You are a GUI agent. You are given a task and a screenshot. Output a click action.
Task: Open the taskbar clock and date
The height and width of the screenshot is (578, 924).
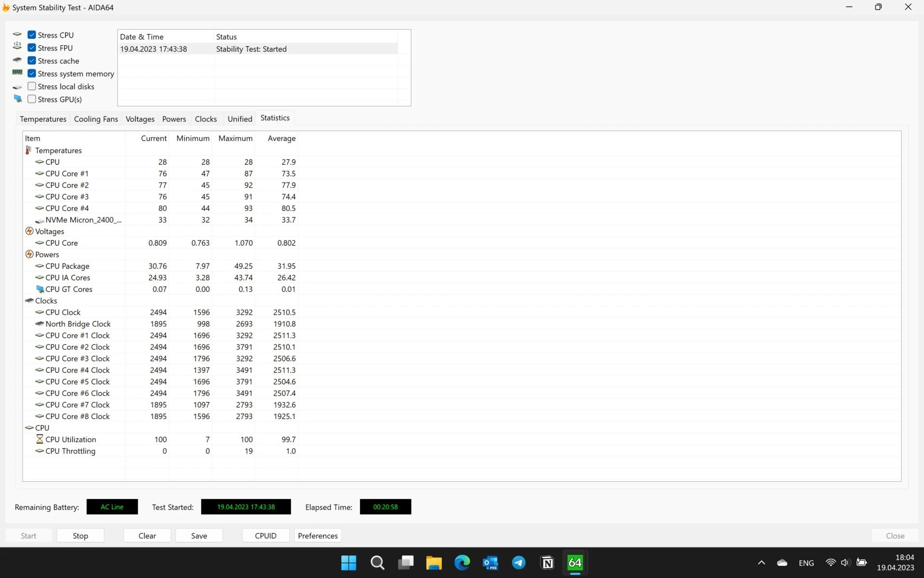(895, 563)
